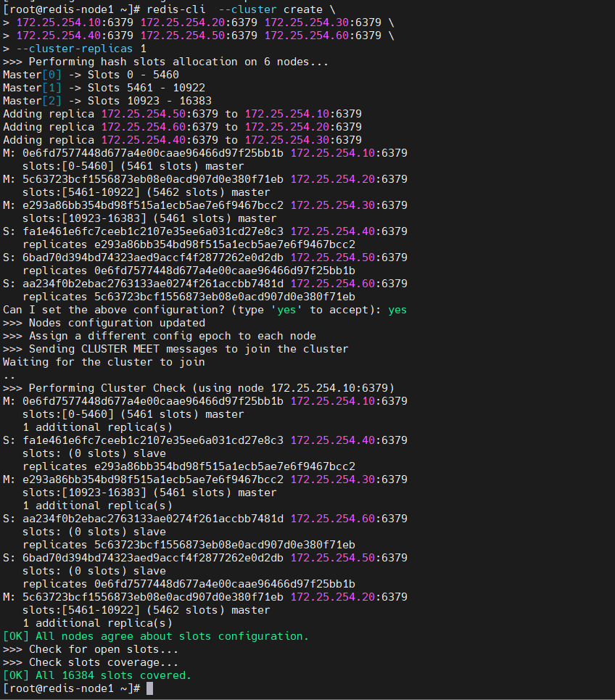The width and height of the screenshot is (615, 700).
Task: Click 172.25.254.60:6379 in the create command
Action: [323, 36]
